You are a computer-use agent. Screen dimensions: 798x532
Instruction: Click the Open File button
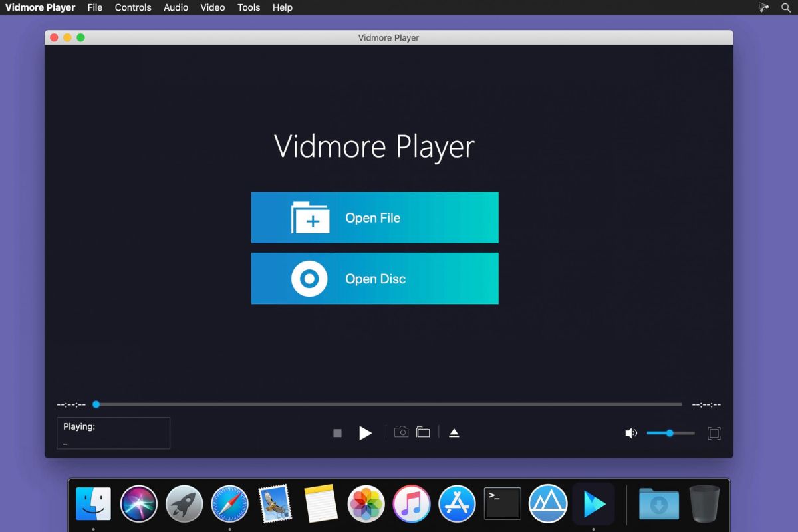pyautogui.click(x=374, y=217)
